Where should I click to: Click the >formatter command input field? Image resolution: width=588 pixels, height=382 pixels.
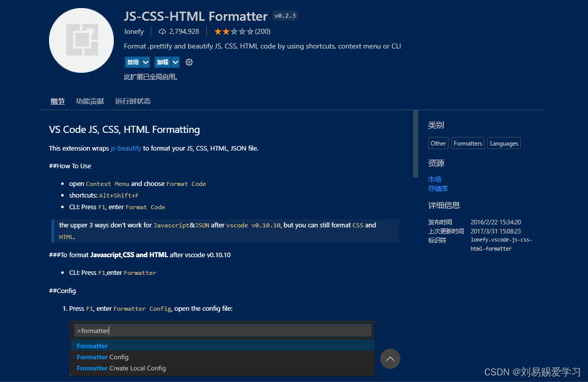pos(223,330)
